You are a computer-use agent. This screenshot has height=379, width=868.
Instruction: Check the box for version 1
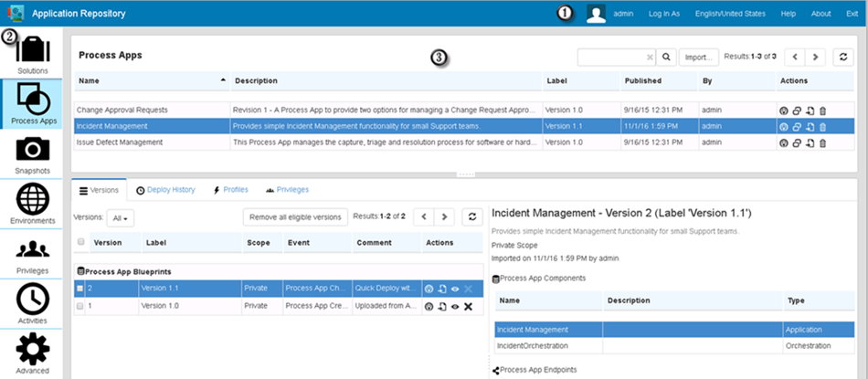click(80, 306)
